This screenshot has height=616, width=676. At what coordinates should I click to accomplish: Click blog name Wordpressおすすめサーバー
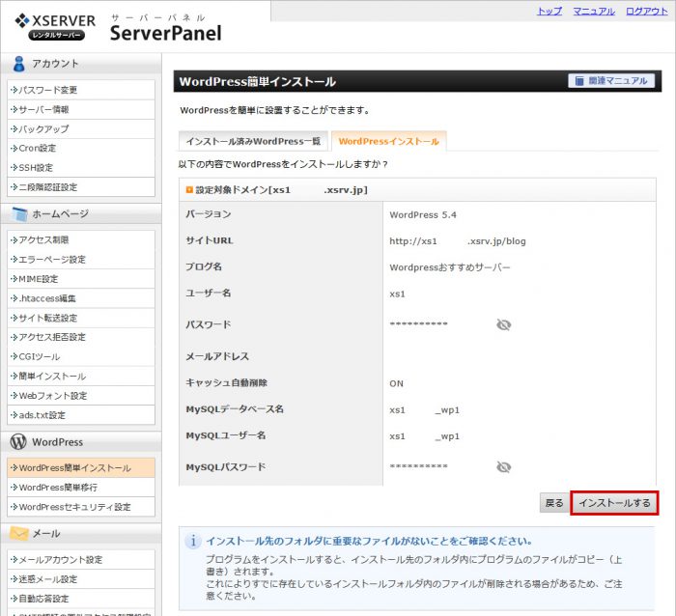(450, 267)
